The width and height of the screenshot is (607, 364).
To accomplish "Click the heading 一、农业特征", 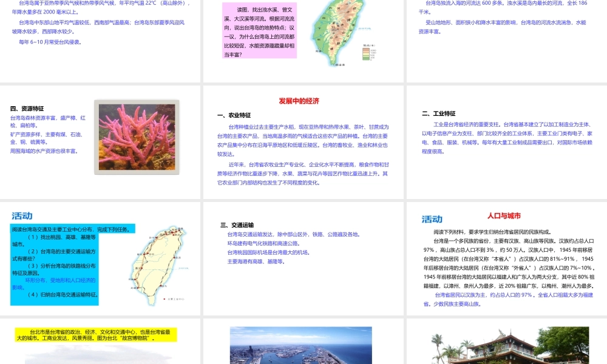I will click(x=234, y=115).
